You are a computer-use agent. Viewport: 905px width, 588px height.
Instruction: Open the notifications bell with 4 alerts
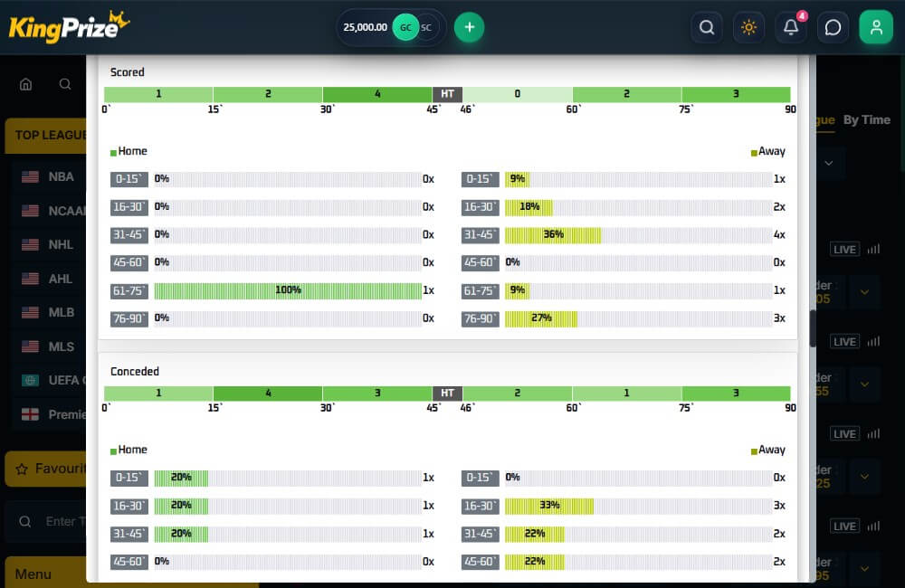click(x=791, y=27)
